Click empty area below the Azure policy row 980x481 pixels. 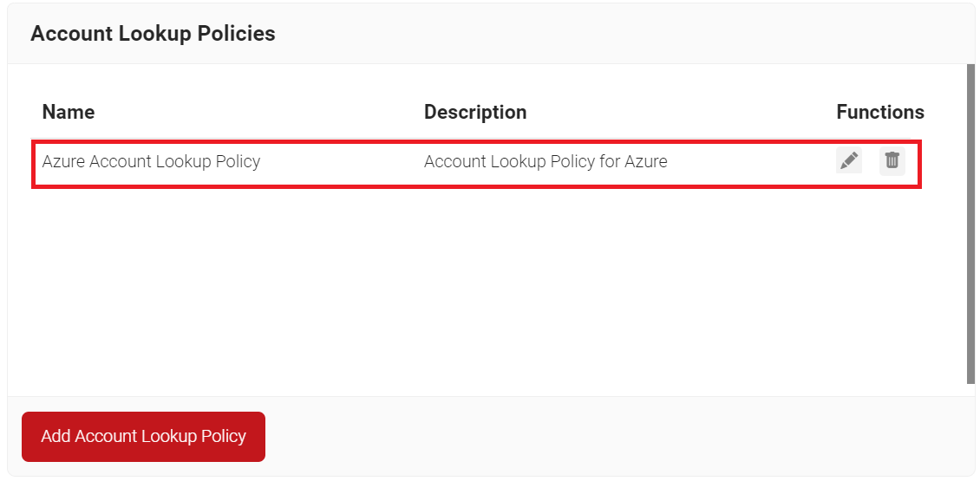click(x=475, y=288)
